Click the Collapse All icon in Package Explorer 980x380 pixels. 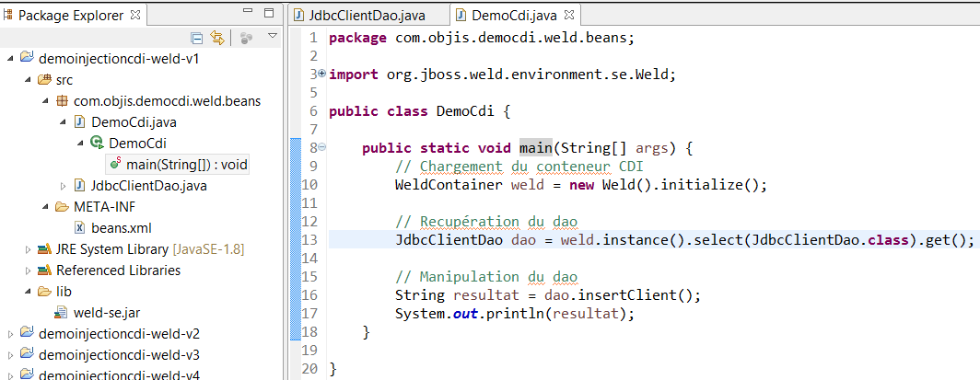pyautogui.click(x=196, y=38)
